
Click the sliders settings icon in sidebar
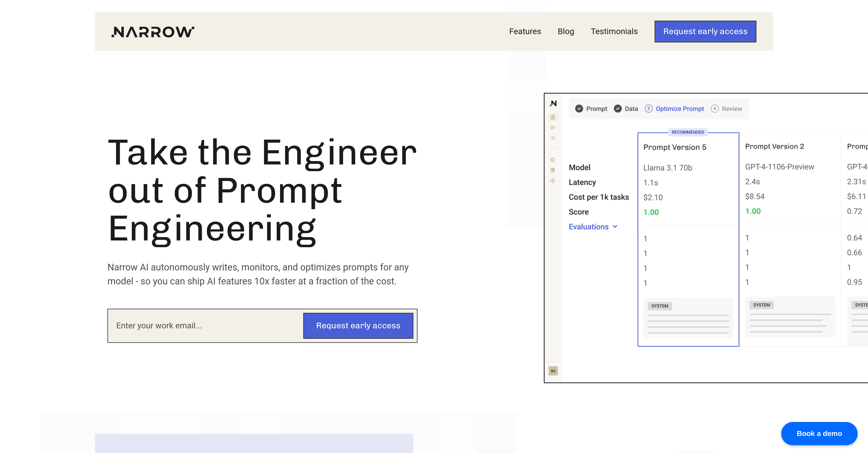pos(553,127)
